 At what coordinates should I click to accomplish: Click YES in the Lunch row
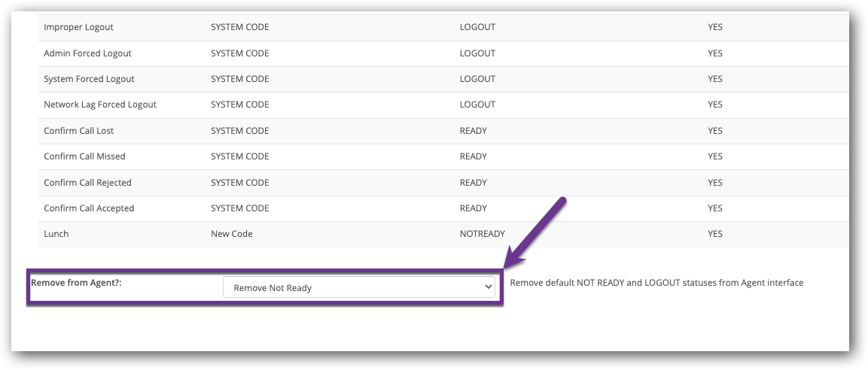pyautogui.click(x=714, y=234)
